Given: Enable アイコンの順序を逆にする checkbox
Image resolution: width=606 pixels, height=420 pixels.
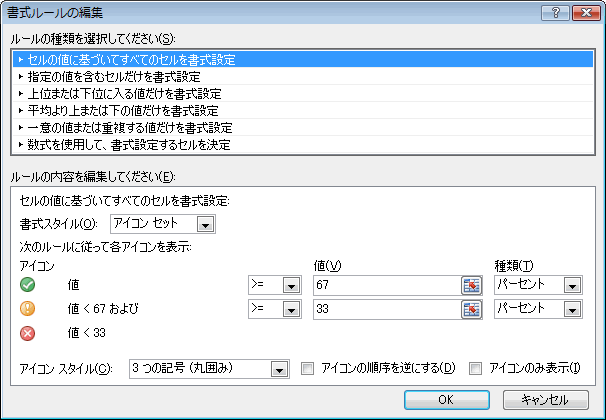Looking at the screenshot, I should pyautogui.click(x=308, y=369).
